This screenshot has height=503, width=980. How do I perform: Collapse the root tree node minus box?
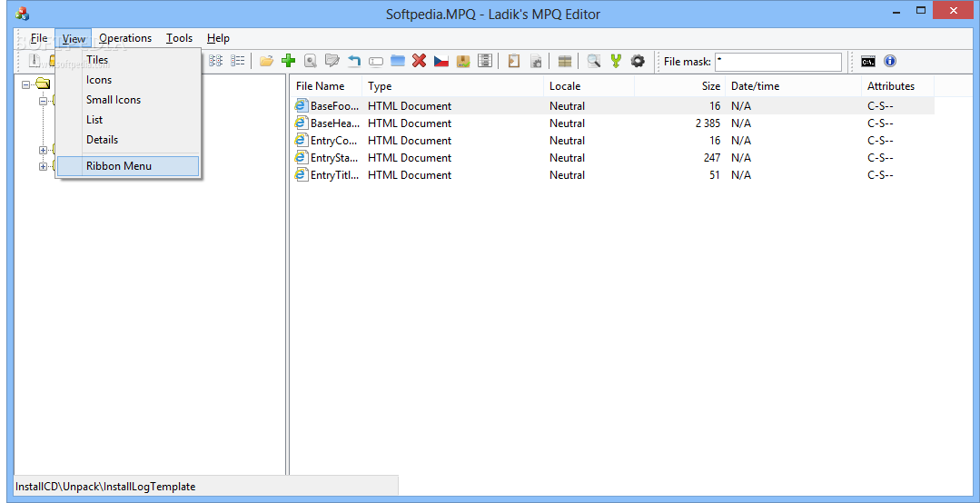pyautogui.click(x=25, y=84)
